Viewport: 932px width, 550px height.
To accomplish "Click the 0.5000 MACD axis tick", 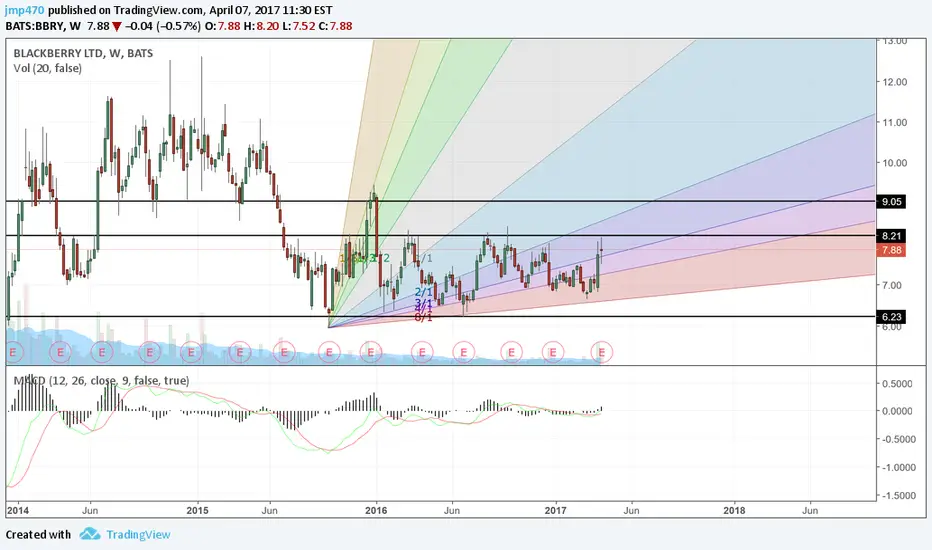I will point(897,384).
